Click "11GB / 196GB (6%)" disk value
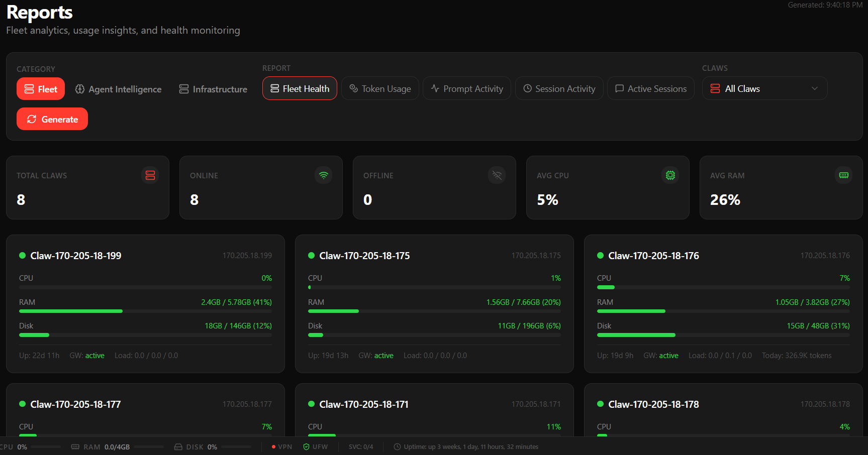The height and width of the screenshot is (455, 868). pyautogui.click(x=529, y=326)
